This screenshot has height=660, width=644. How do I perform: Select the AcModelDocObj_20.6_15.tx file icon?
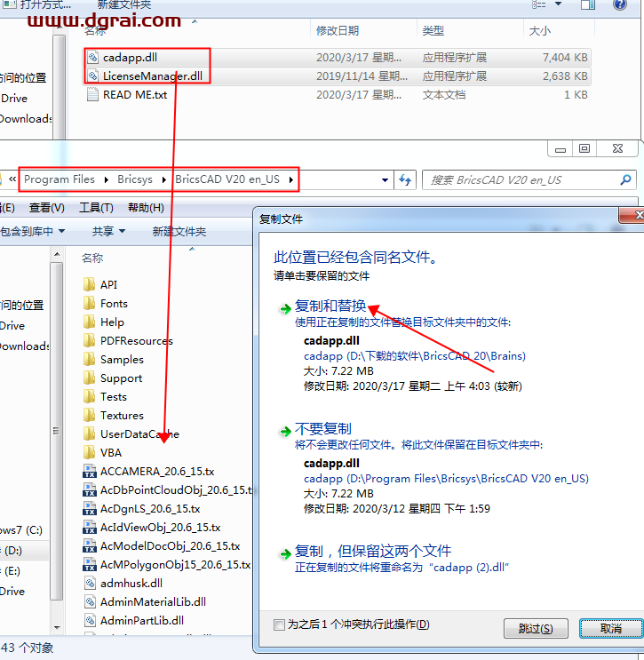89,545
